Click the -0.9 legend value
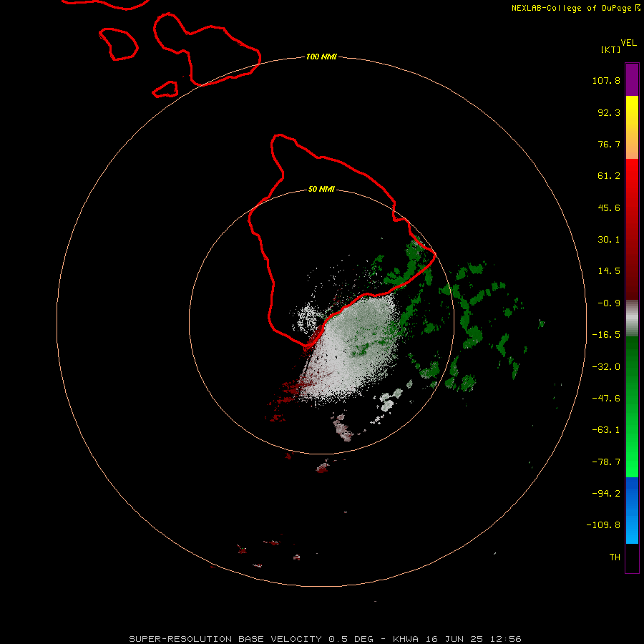The height and width of the screenshot is (644, 644). coord(609,303)
